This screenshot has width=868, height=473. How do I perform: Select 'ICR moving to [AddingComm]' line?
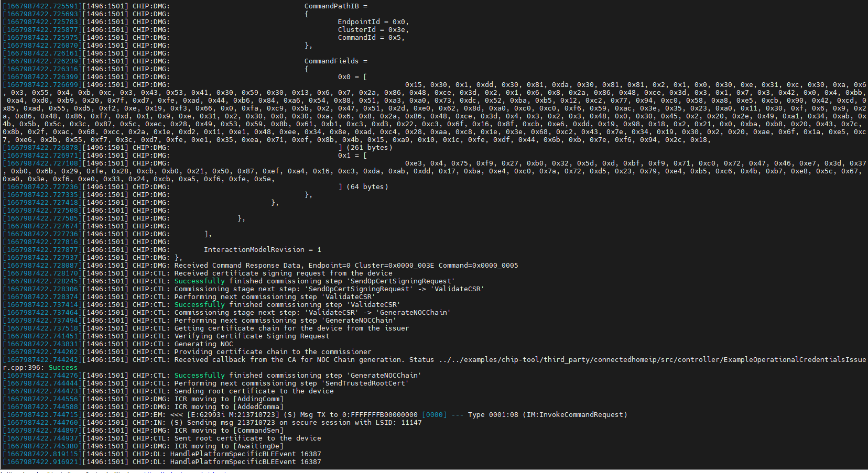click(229, 399)
